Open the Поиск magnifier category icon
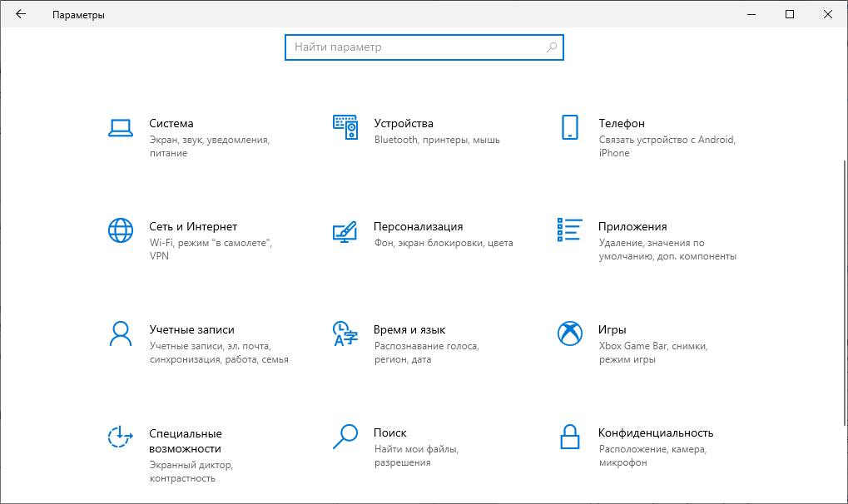Screen dimensions: 848x504 coord(345,437)
